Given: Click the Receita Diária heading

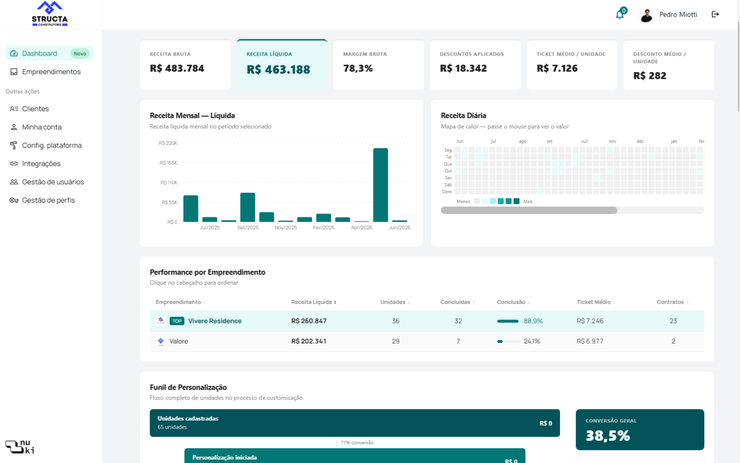Looking at the screenshot, I should click(463, 115).
